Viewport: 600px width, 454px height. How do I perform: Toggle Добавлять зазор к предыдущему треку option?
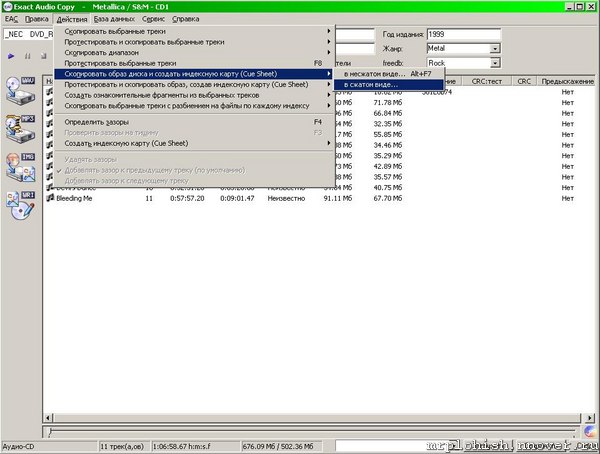pos(194,170)
